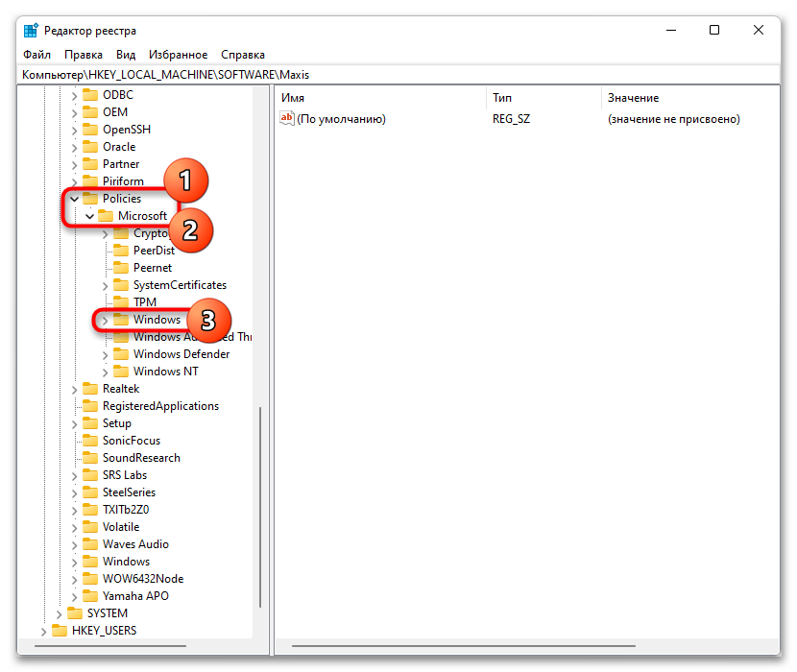797x672 pixels.
Task: Sort values by the Имя column header
Action: point(380,98)
